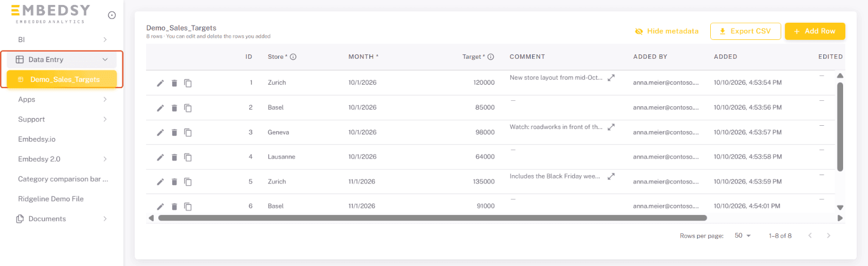Edit row 2 Basel with pencil icon
The height and width of the screenshot is (266, 868).
pyautogui.click(x=161, y=108)
